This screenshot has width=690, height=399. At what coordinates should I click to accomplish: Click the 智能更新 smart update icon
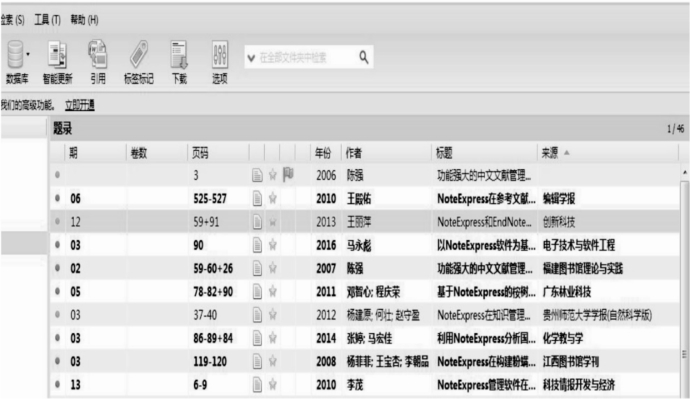coord(57,54)
